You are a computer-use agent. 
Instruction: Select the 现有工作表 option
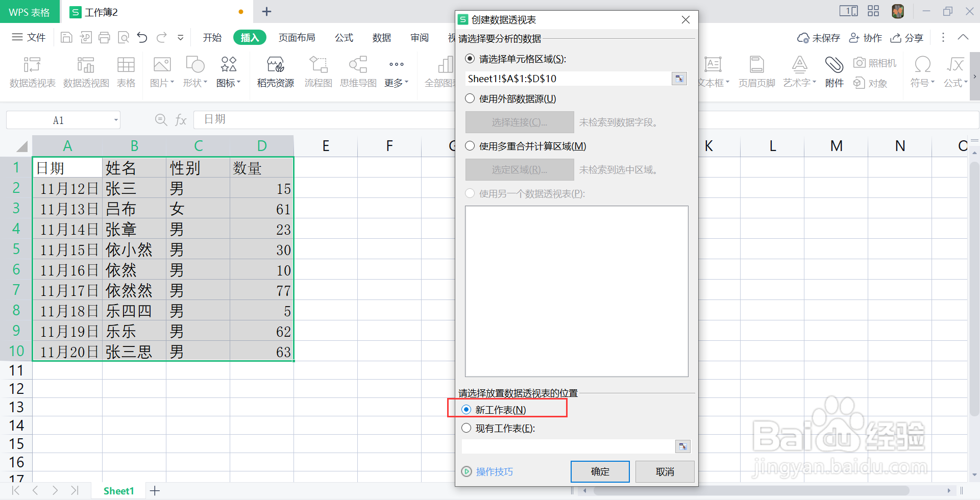point(465,428)
